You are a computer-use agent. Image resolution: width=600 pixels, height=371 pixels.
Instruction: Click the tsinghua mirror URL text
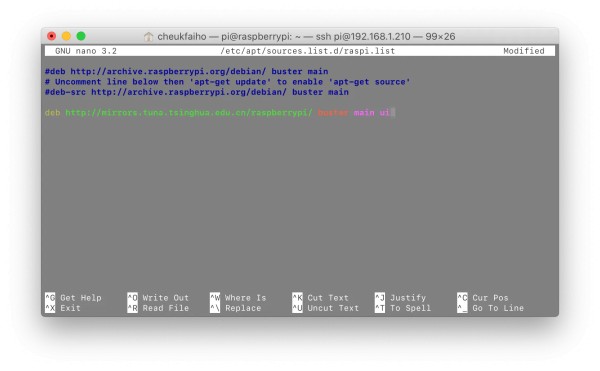189,112
